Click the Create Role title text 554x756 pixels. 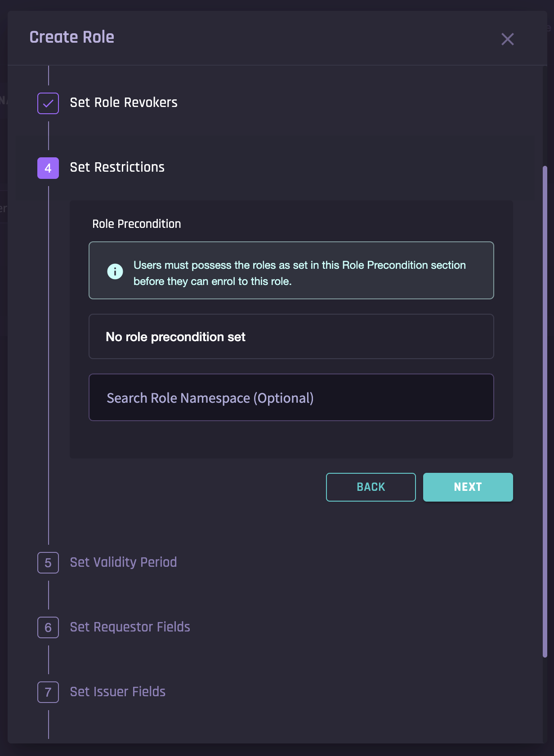72,37
